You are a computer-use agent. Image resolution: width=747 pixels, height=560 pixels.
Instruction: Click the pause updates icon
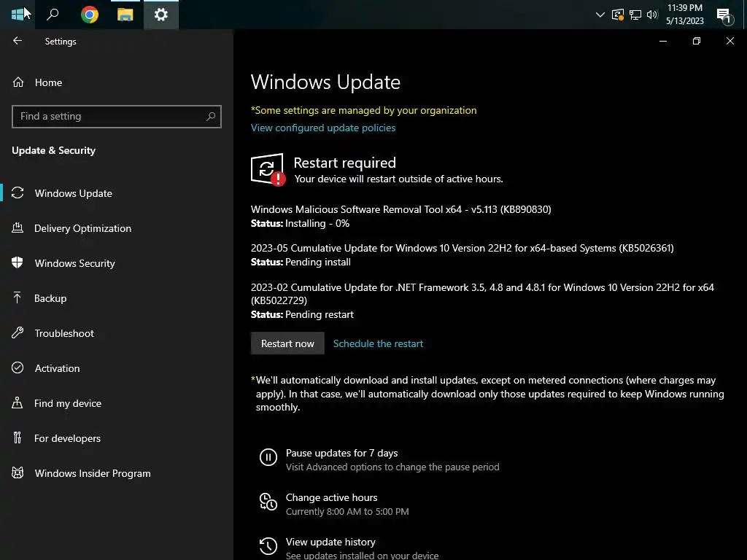268,457
